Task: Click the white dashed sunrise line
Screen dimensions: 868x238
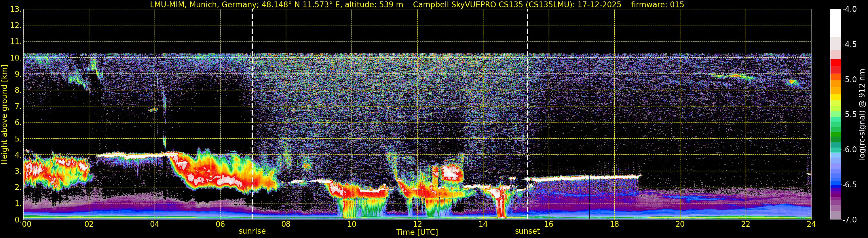Action: [252, 115]
